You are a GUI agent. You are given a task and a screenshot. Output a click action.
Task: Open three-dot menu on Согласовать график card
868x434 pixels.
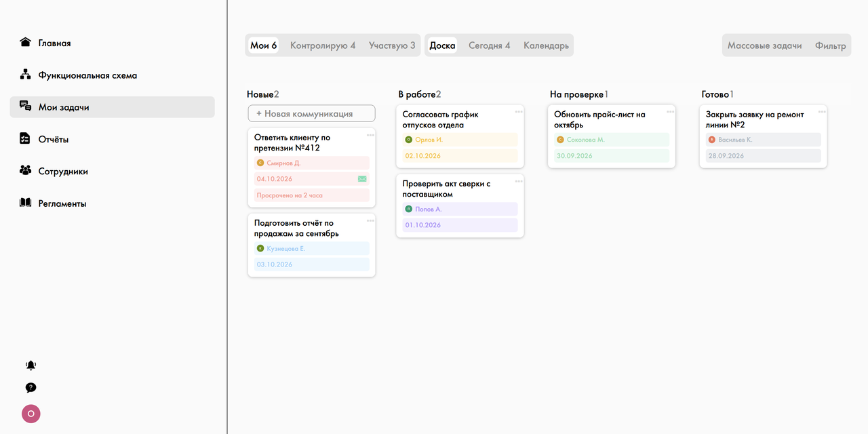519,112
